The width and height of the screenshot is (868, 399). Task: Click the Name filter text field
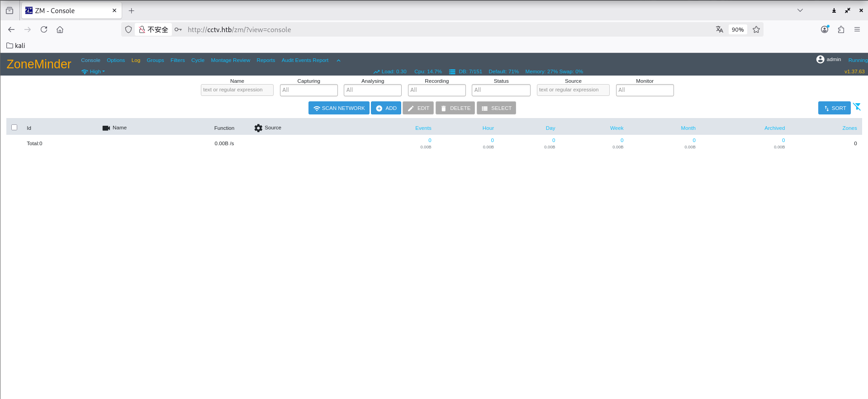tap(237, 90)
